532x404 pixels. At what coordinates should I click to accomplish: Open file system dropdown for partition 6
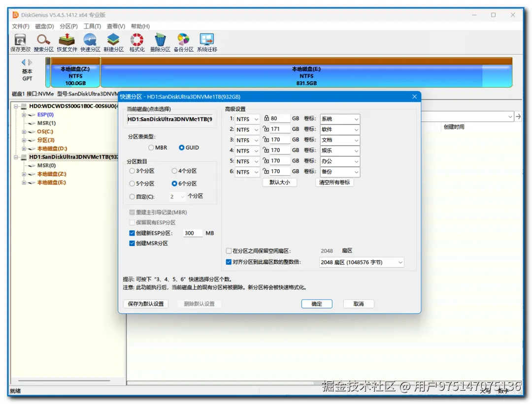pyautogui.click(x=247, y=172)
